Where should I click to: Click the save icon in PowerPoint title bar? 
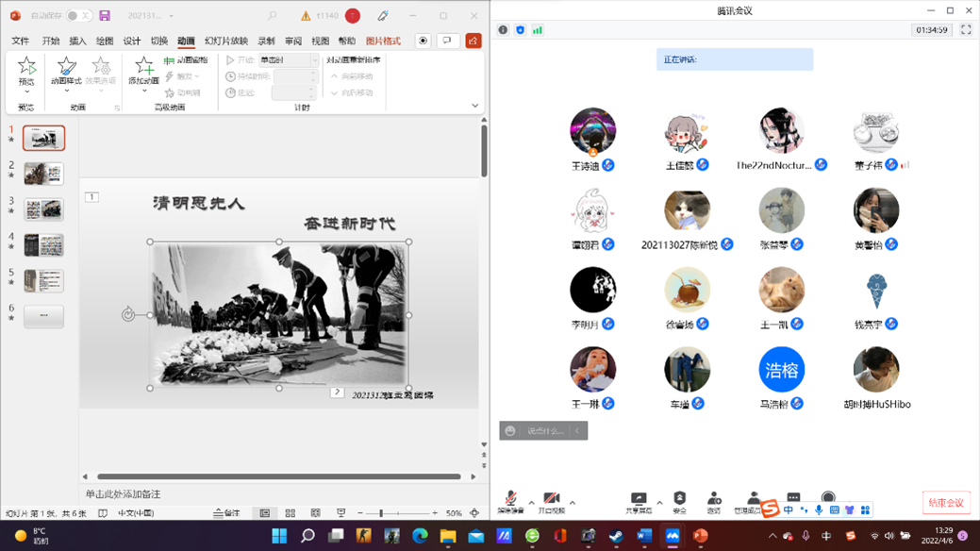105,16
